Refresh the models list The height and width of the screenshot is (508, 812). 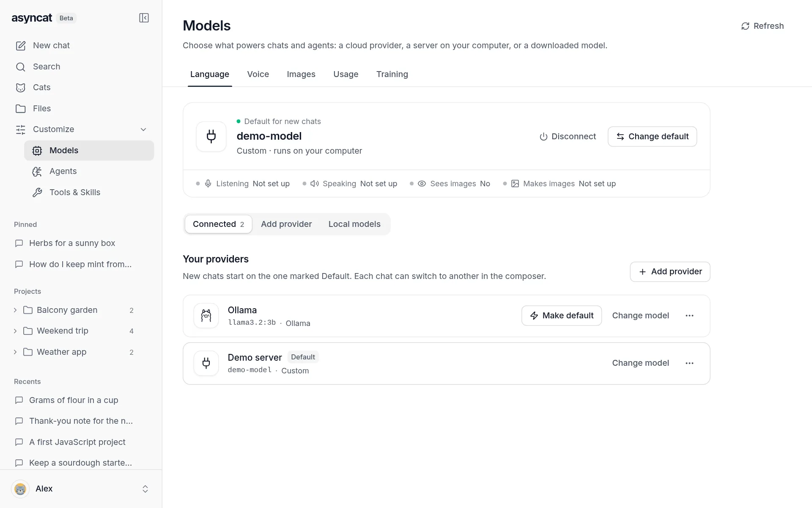click(763, 26)
